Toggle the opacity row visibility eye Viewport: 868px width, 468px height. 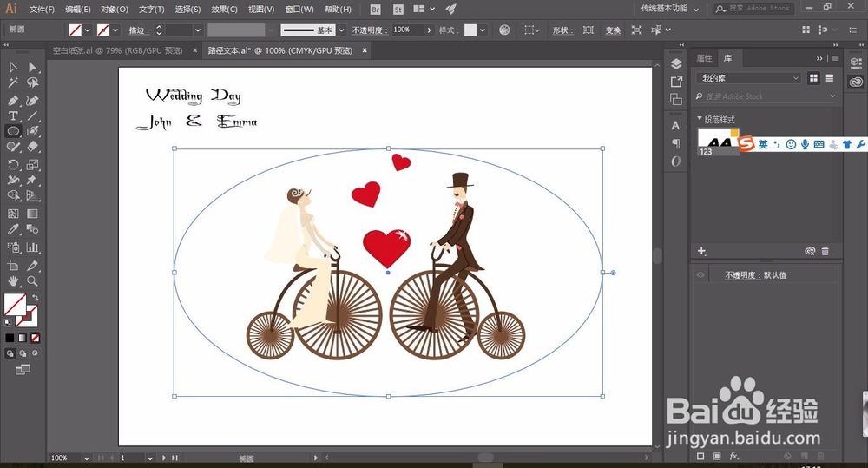[700, 274]
